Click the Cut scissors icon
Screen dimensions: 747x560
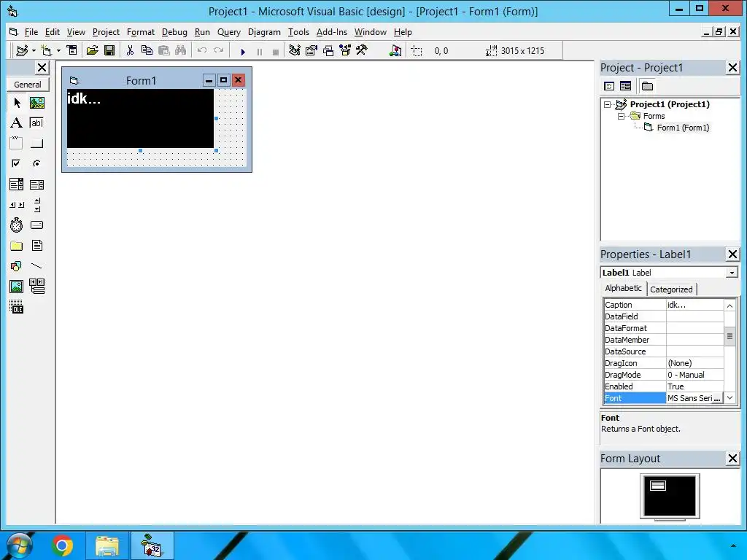click(130, 50)
